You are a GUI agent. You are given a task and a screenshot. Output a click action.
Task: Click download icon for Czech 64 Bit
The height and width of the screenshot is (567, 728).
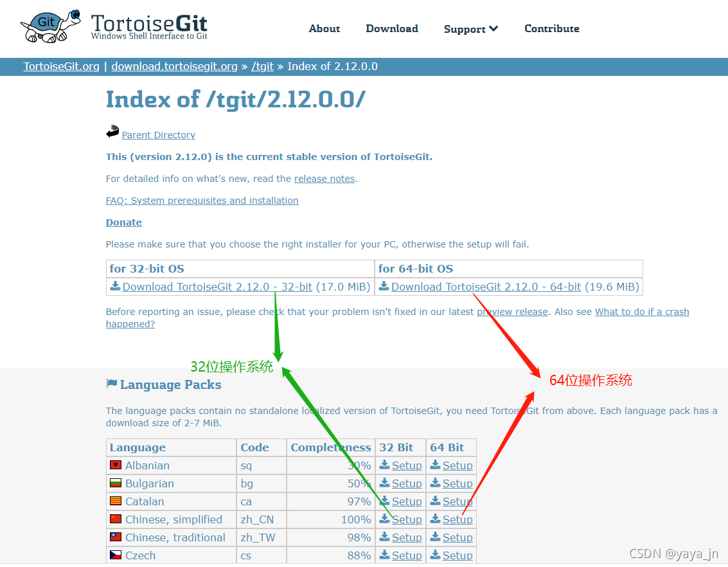click(x=435, y=555)
